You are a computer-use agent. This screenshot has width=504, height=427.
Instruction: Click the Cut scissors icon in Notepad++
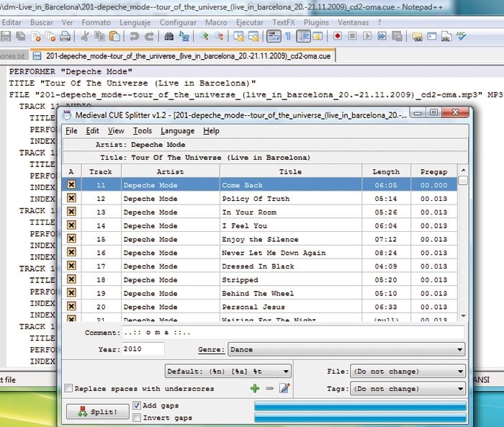[85, 36]
